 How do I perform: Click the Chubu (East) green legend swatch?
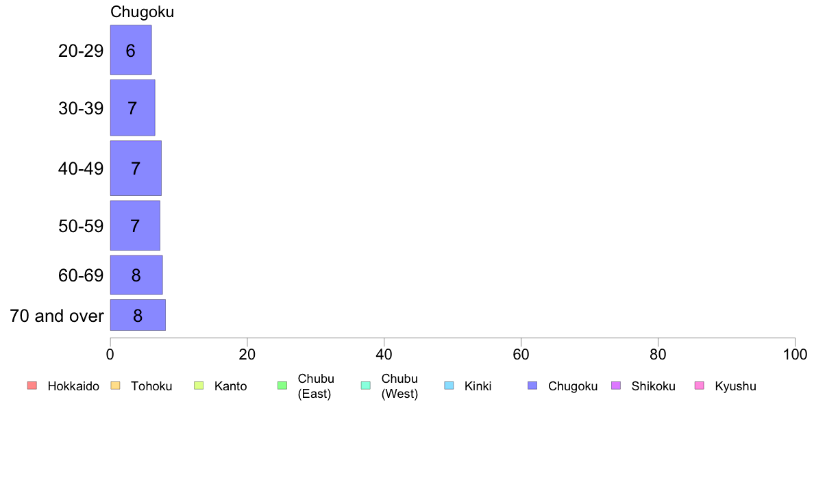point(282,386)
